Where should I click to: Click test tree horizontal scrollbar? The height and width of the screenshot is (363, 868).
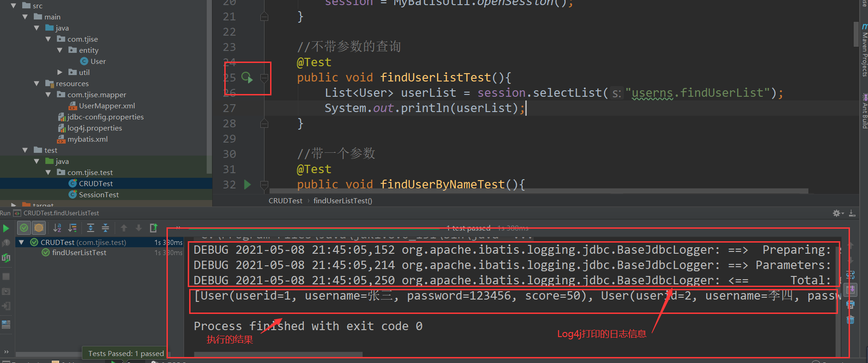[x=92, y=355]
